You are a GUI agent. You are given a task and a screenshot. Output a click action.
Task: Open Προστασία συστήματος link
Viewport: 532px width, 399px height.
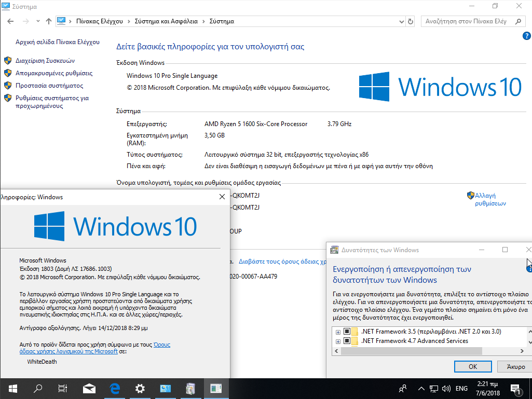(49, 86)
